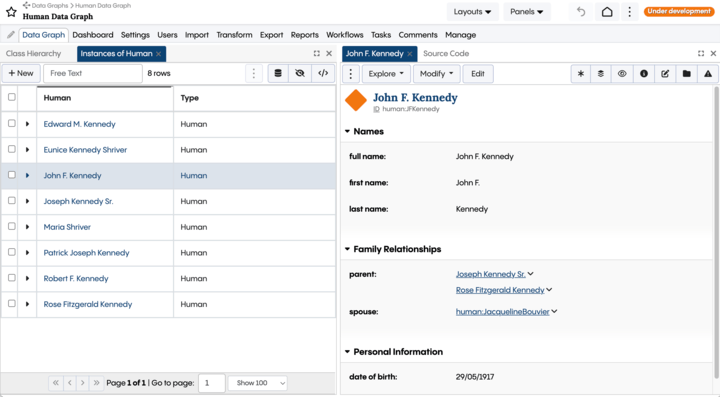Image resolution: width=720 pixels, height=397 pixels.
Task: Toggle the crossed-eye hidden columns icon
Action: (300, 73)
